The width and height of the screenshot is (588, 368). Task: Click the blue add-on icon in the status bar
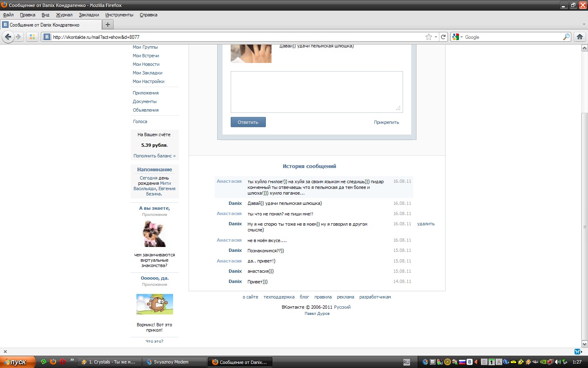577,352
